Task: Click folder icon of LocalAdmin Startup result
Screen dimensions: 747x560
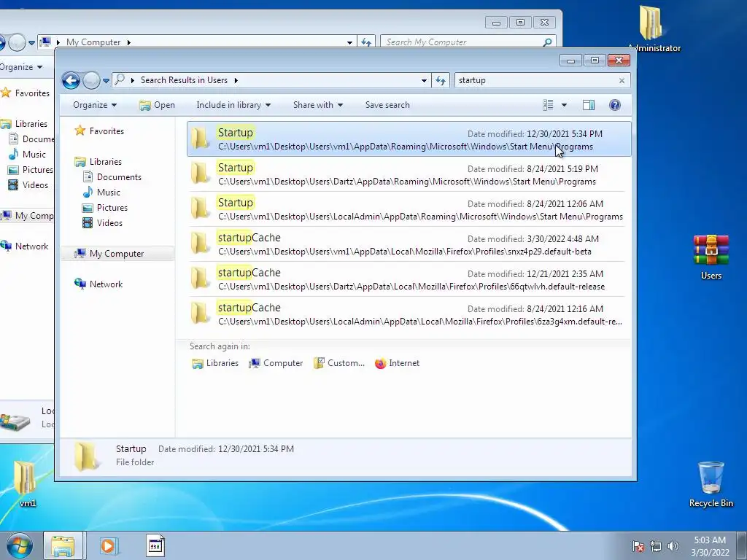Action: coord(200,208)
